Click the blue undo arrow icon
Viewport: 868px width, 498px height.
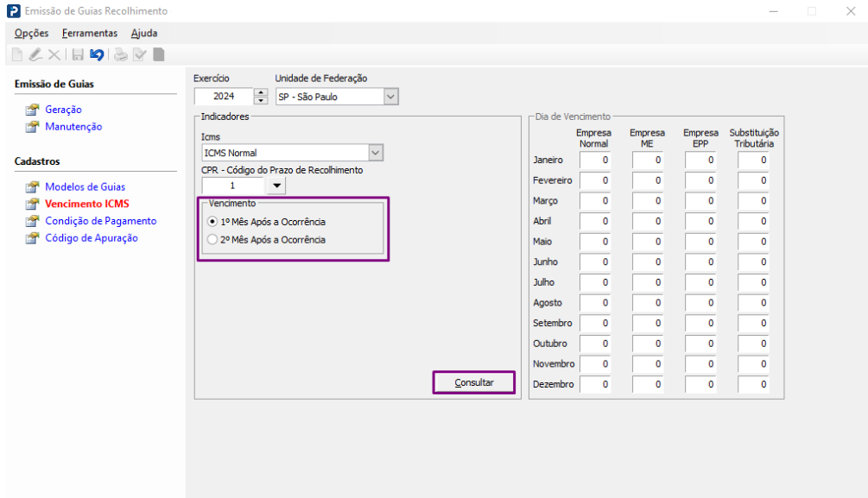[97, 54]
